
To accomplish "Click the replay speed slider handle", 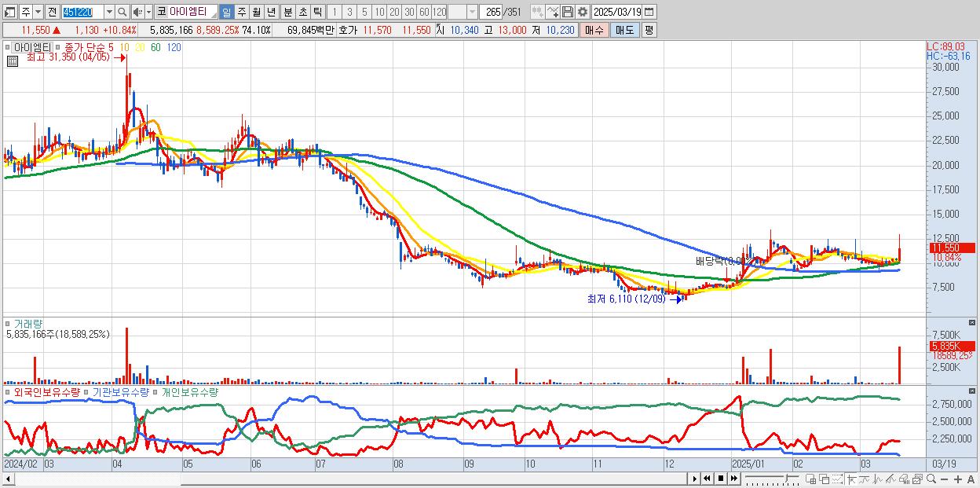I will tap(787, 478).
